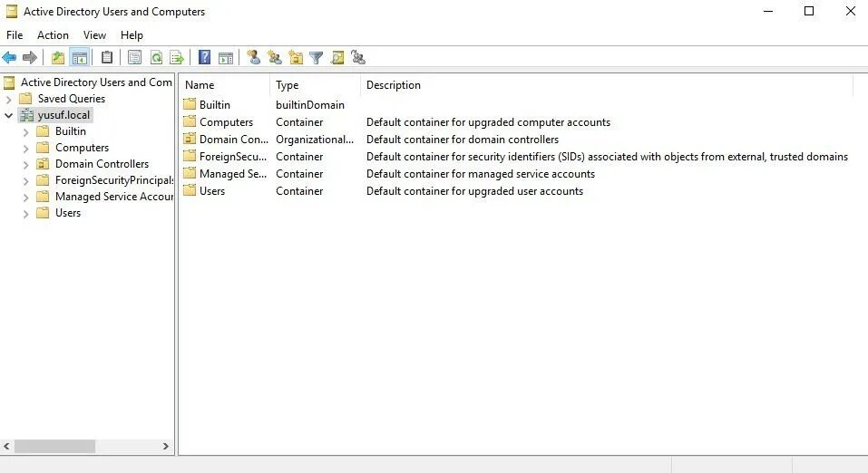Click Managed Se... folder icon in list
This screenshot has width=868, height=473.
190,172
